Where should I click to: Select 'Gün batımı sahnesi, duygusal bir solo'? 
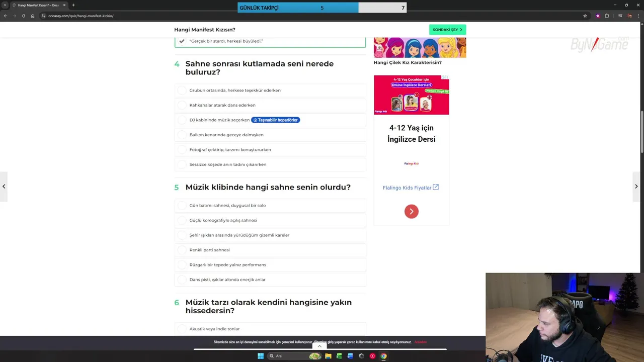270,206
